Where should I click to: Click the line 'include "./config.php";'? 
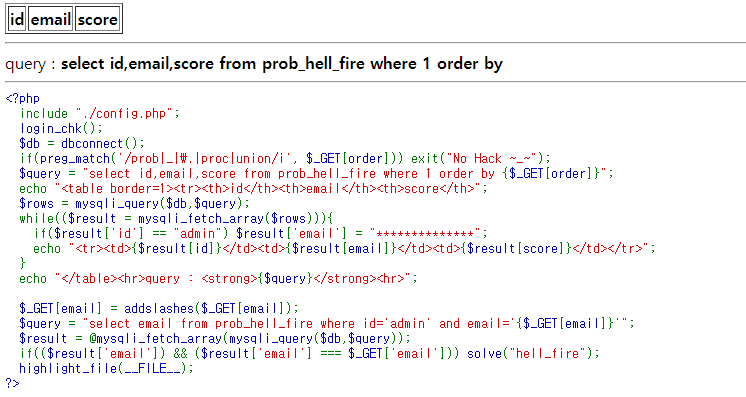pyautogui.click(x=99, y=114)
